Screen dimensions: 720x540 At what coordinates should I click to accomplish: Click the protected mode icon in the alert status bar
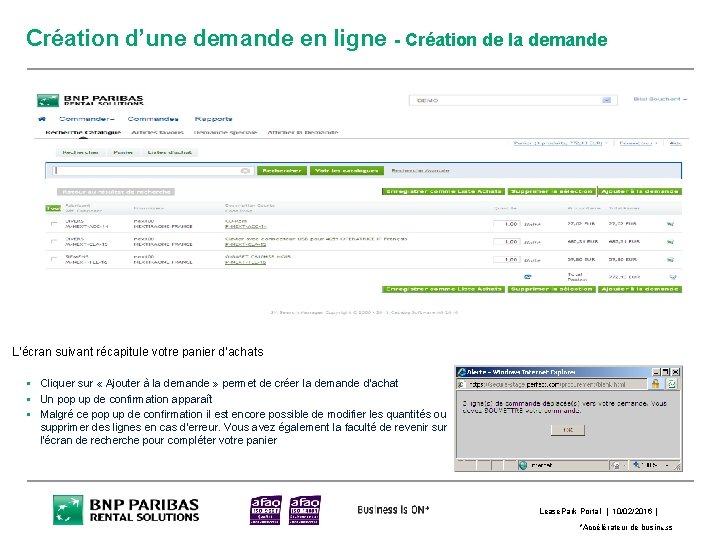(x=616, y=465)
